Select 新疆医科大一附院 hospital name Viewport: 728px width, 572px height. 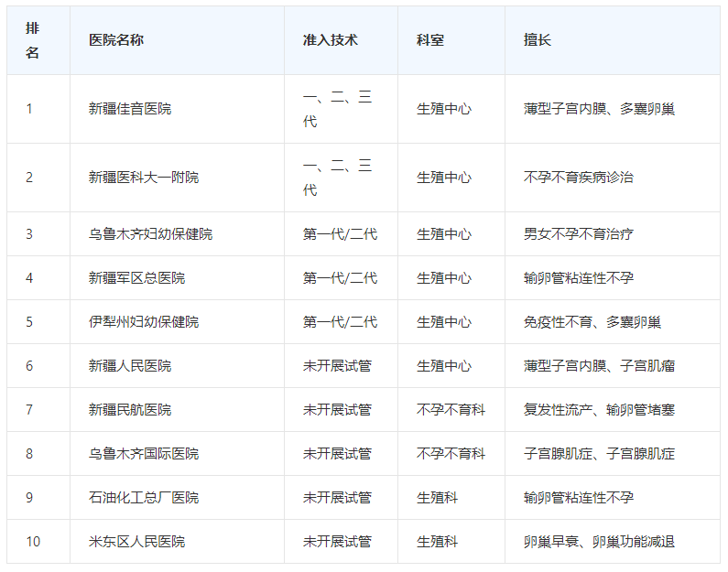(144, 178)
